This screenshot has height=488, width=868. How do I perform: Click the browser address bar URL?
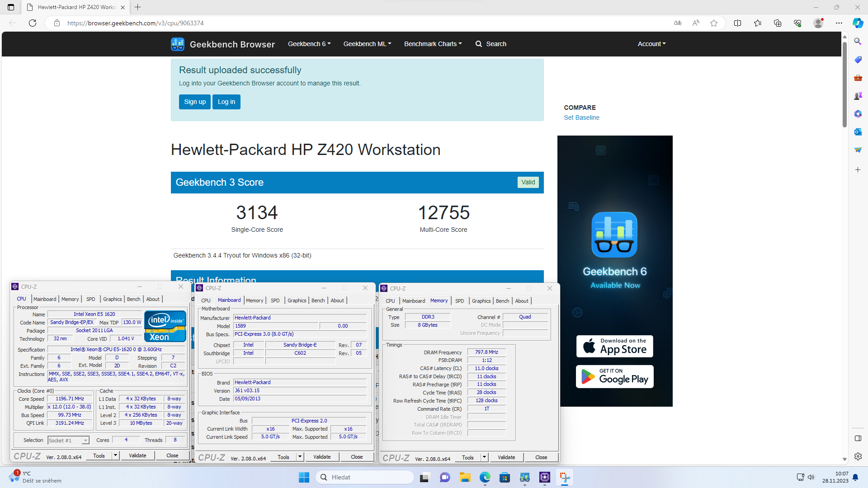click(x=136, y=23)
